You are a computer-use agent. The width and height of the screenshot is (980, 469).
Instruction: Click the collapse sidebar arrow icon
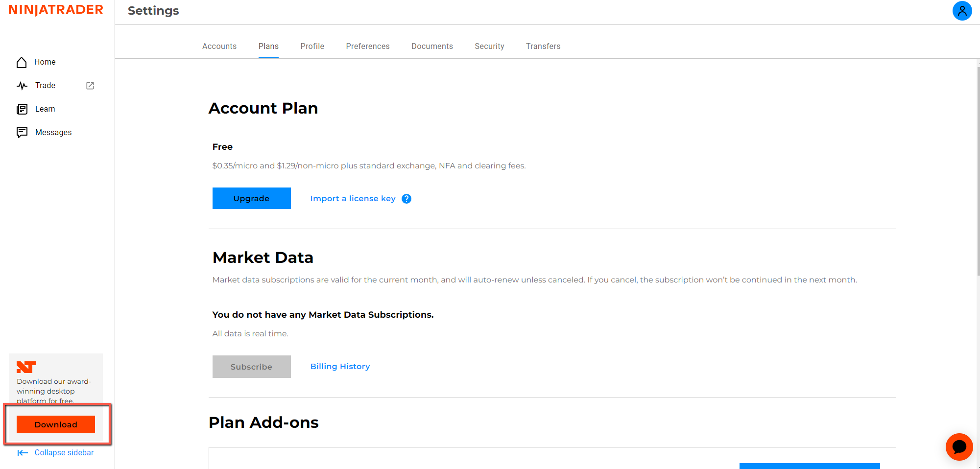click(23, 453)
